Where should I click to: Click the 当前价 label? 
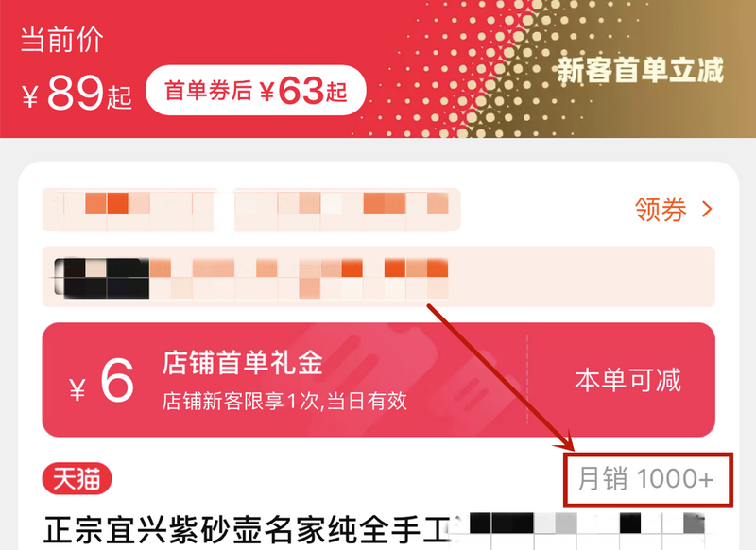tap(61, 40)
